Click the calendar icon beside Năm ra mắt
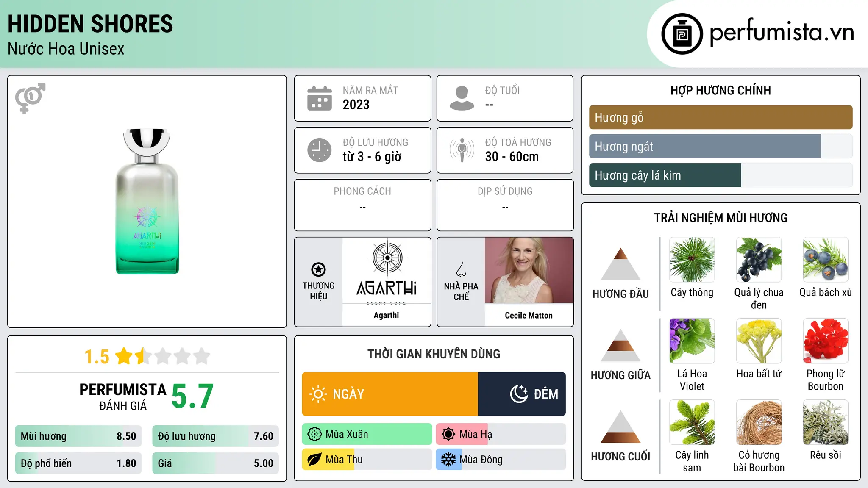The image size is (868, 488). (320, 98)
